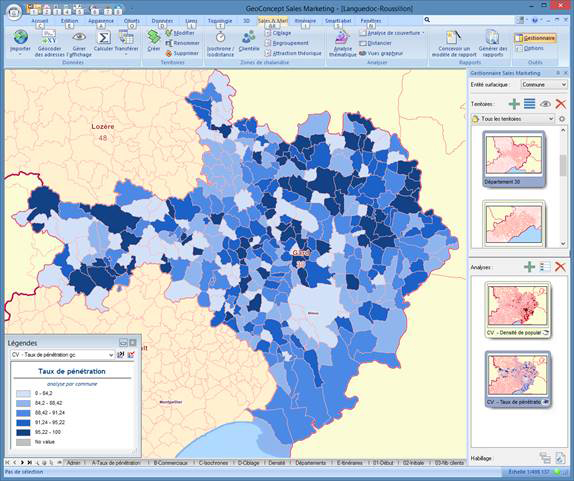Click the 0 - 84,2 legend swatch
Viewport: 574px width, 481px height.
23,394
